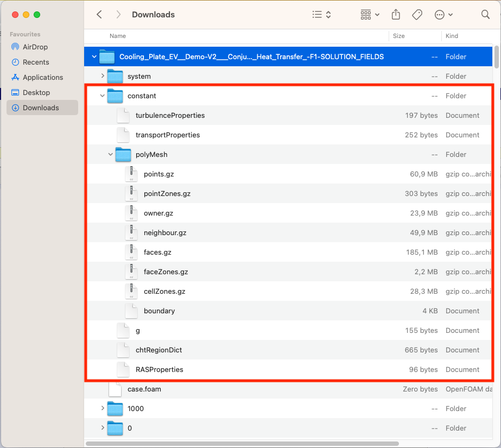This screenshot has width=501, height=448.
Task: Select the cellZones.gz file name
Action: pyautogui.click(x=164, y=291)
